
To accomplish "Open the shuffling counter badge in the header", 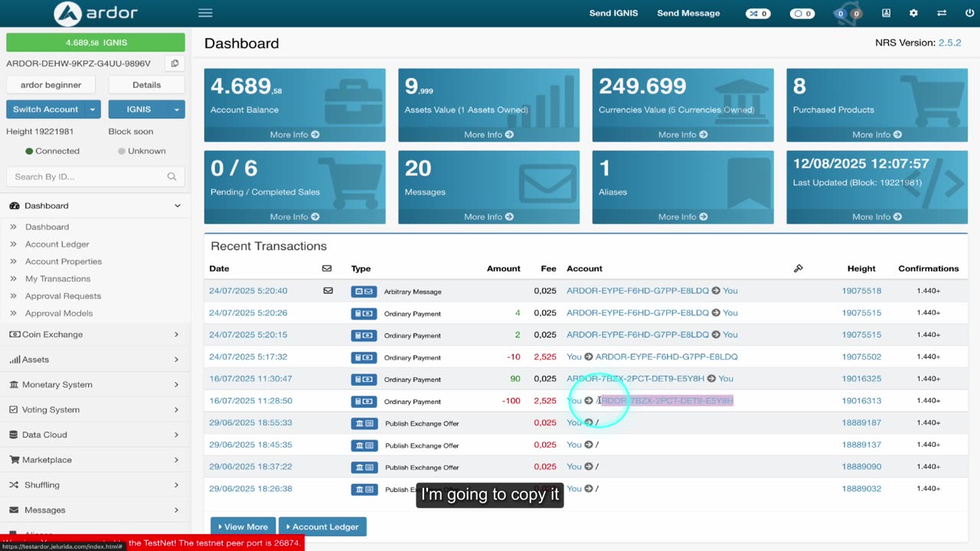I will click(x=758, y=14).
